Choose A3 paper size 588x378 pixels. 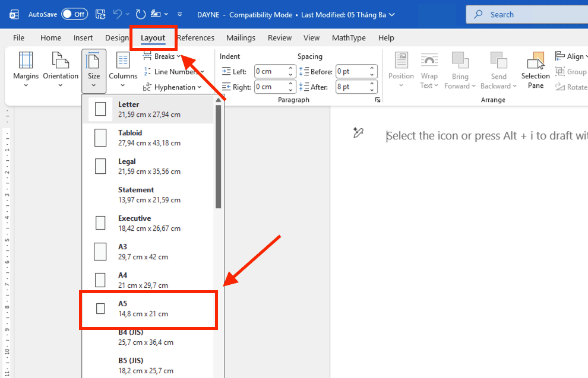tap(149, 252)
